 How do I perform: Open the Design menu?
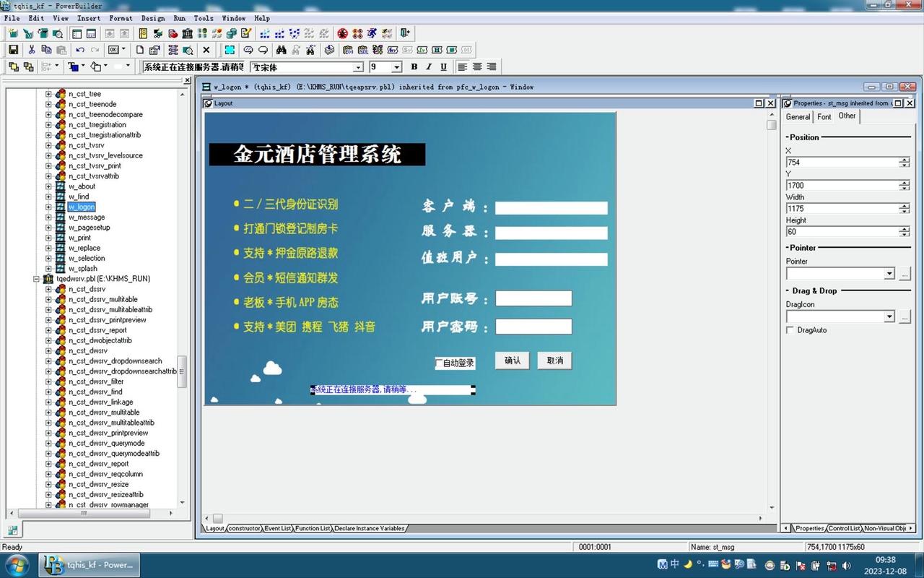152,18
